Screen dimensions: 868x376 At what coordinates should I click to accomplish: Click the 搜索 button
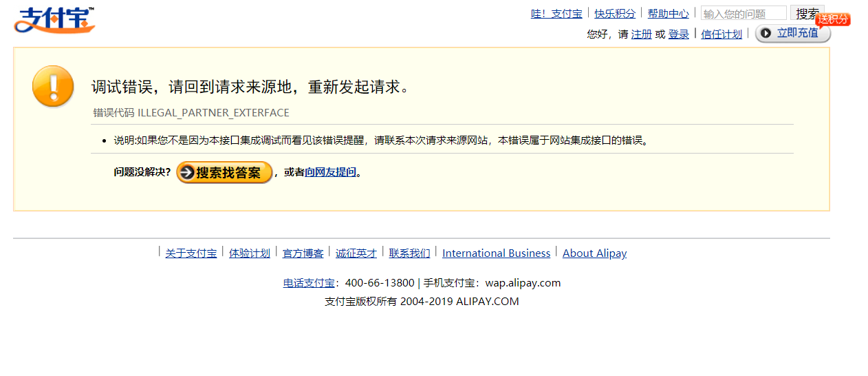coord(807,14)
